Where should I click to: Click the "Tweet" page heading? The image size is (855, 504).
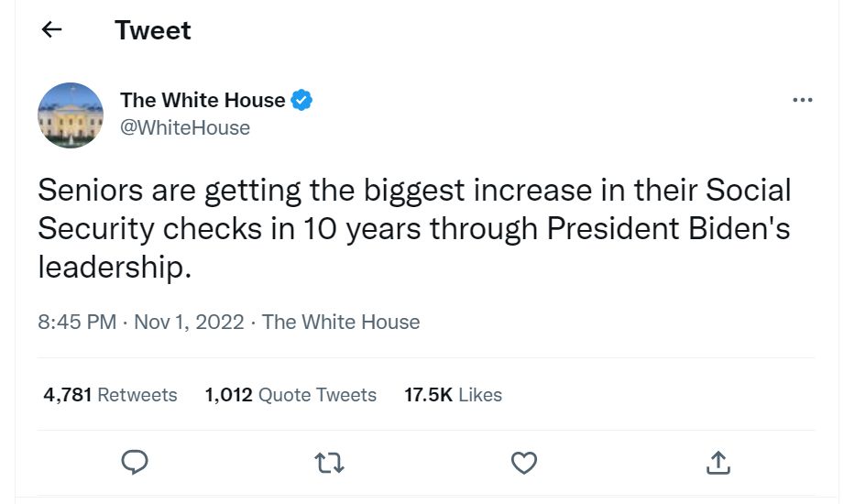[x=153, y=30]
